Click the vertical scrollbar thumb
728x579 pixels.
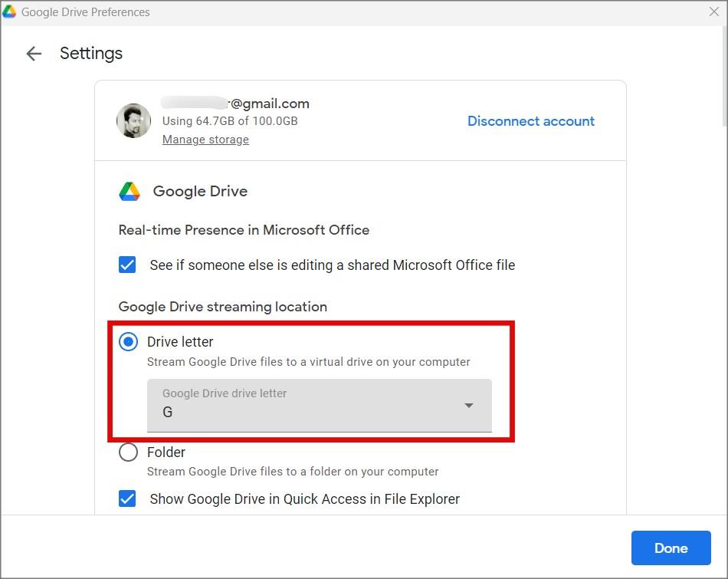click(725, 77)
